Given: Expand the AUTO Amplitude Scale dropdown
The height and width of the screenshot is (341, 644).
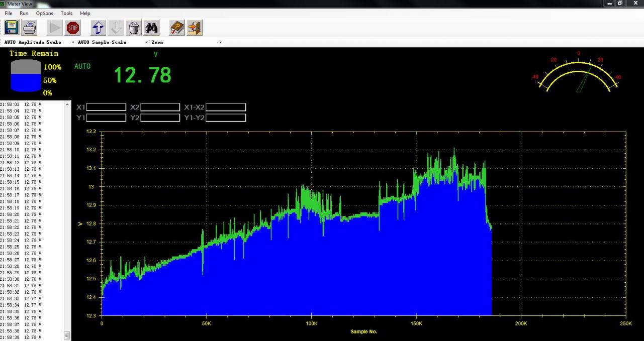Looking at the screenshot, I should click(x=73, y=42).
